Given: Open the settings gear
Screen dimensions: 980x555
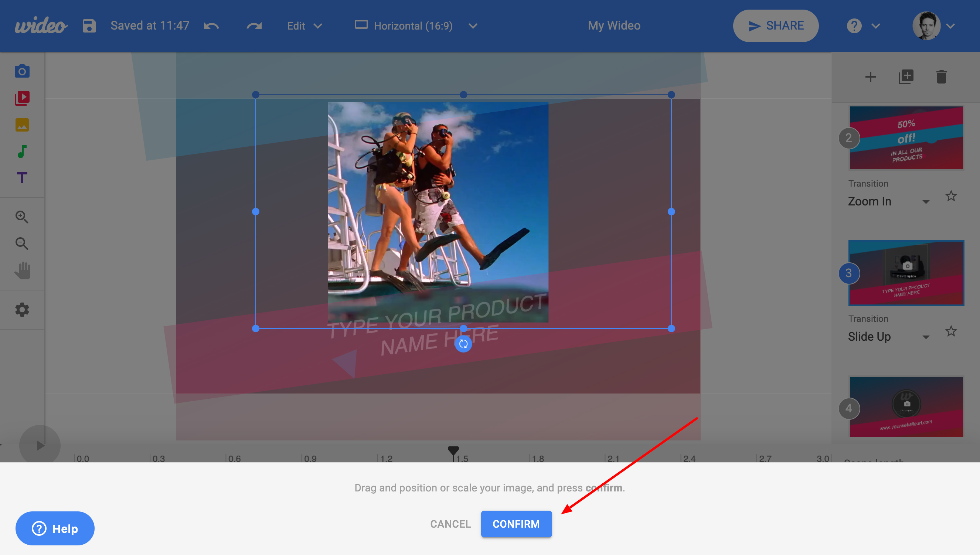Looking at the screenshot, I should click(x=22, y=310).
